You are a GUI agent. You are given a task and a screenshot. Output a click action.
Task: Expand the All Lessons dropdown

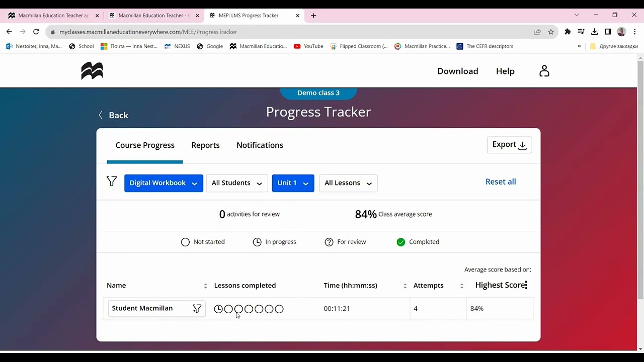[348, 183]
